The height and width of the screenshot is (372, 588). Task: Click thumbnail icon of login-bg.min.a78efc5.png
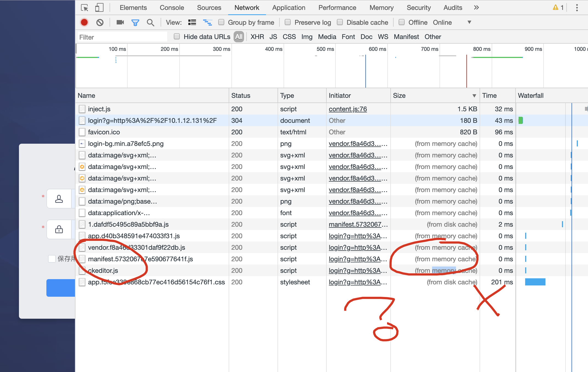[82, 144]
